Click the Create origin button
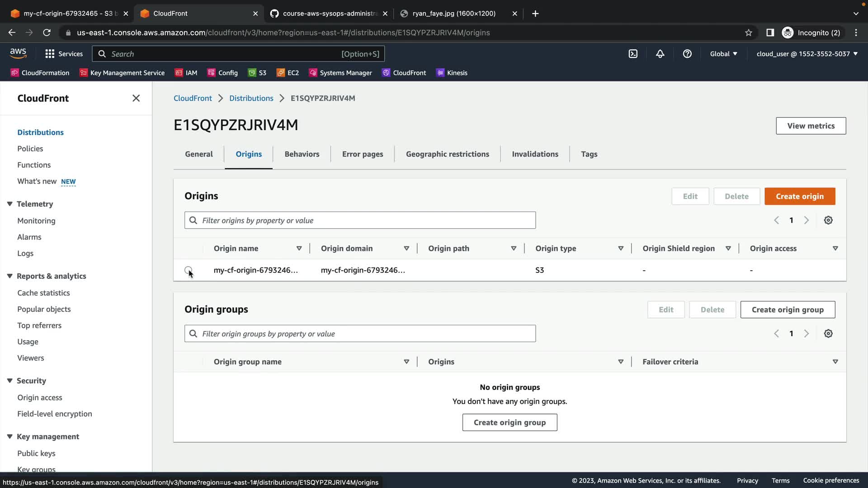This screenshot has height=488, width=868. (x=799, y=196)
